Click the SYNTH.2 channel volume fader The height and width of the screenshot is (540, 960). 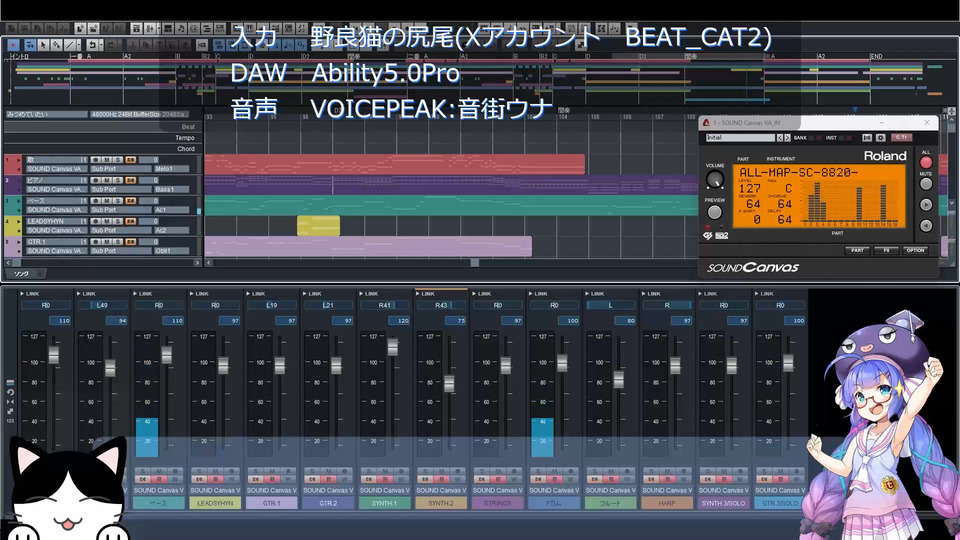(449, 383)
